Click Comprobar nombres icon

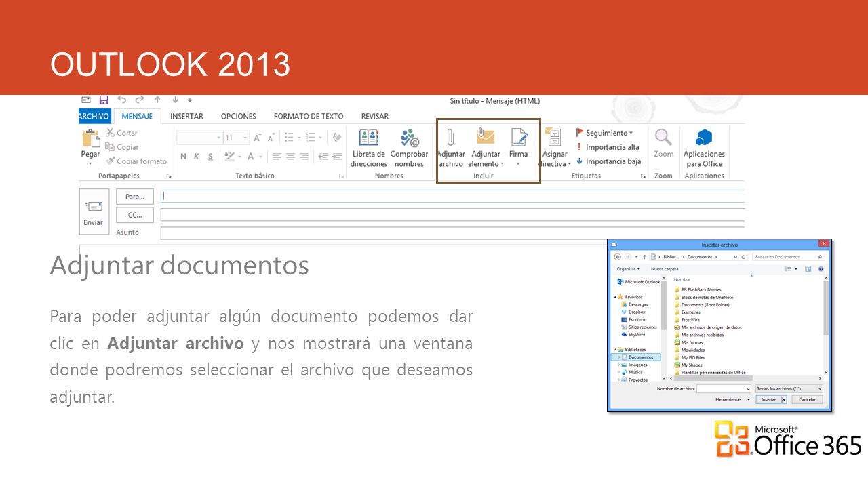pyautogui.click(x=409, y=138)
